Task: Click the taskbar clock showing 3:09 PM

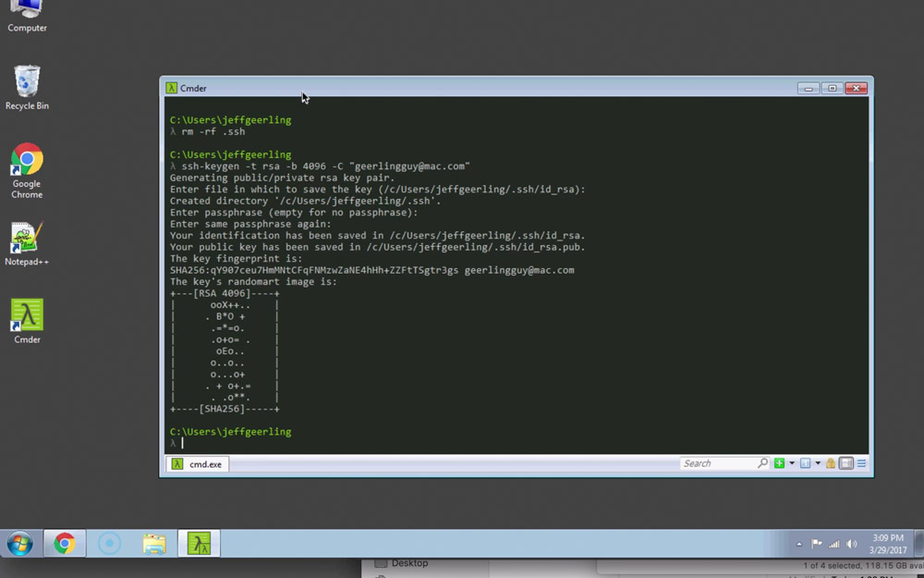Action: pos(887,544)
